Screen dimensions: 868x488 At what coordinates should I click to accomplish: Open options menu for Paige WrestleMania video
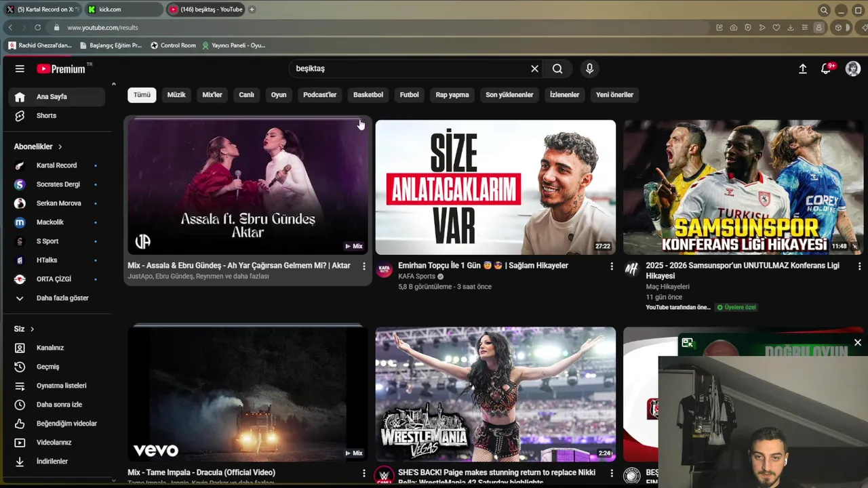pos(612,473)
